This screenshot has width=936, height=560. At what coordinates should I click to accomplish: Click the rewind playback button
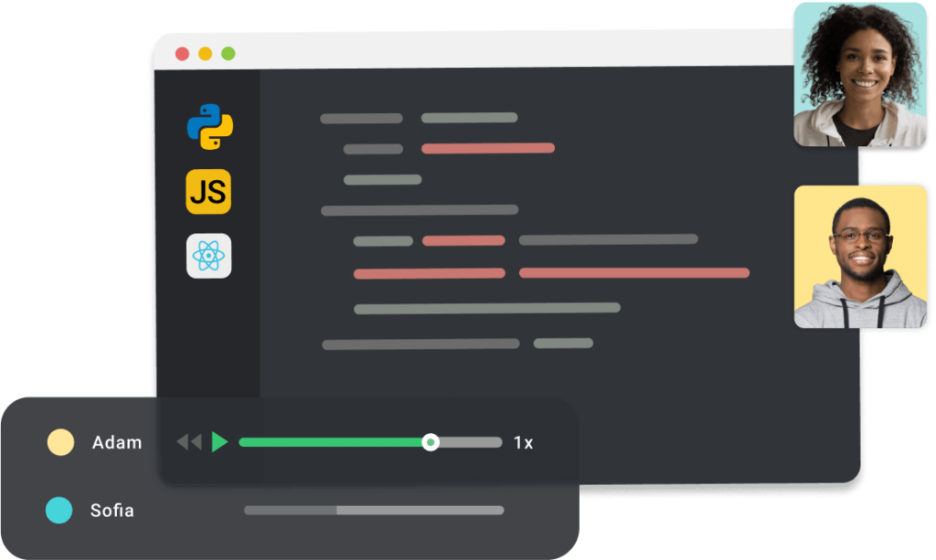pos(189,442)
